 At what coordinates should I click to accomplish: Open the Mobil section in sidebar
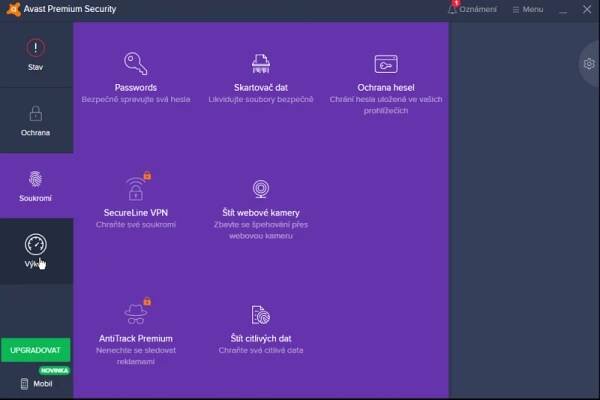coord(36,384)
